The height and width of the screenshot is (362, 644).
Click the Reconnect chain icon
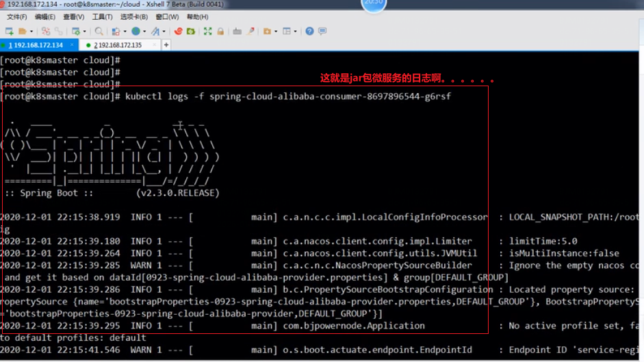(59, 31)
